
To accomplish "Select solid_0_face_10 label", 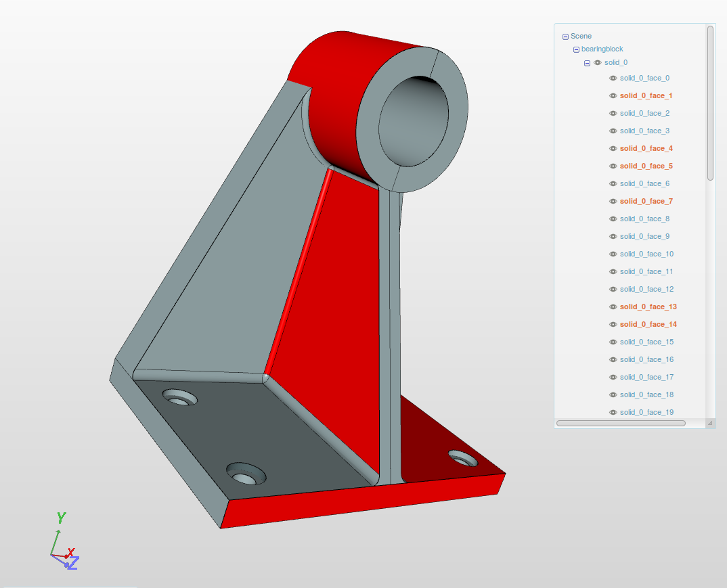I will (647, 254).
